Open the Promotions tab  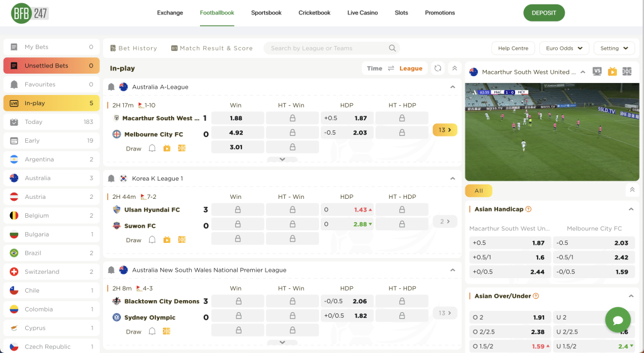(x=440, y=13)
